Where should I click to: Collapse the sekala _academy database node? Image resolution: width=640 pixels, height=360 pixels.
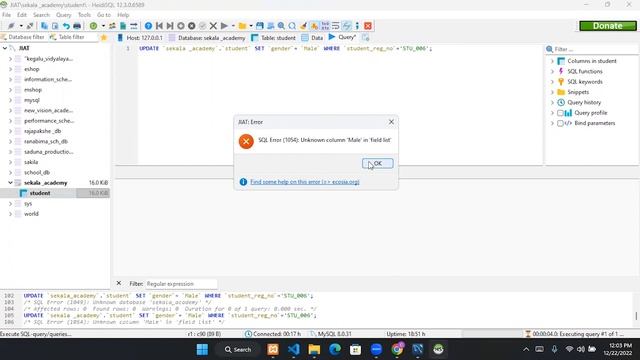point(10,183)
